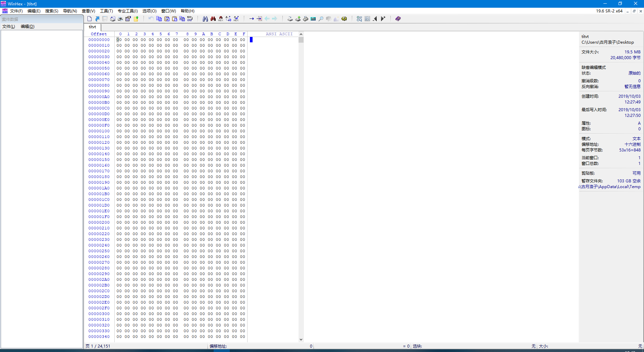Open 文件(L) in case data panel

pyautogui.click(x=9, y=27)
